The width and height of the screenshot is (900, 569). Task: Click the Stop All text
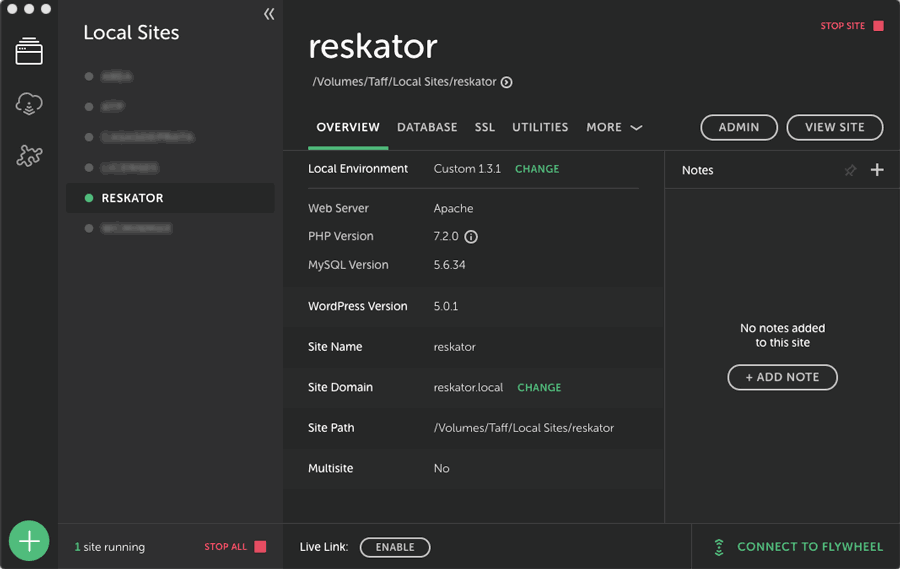(226, 547)
